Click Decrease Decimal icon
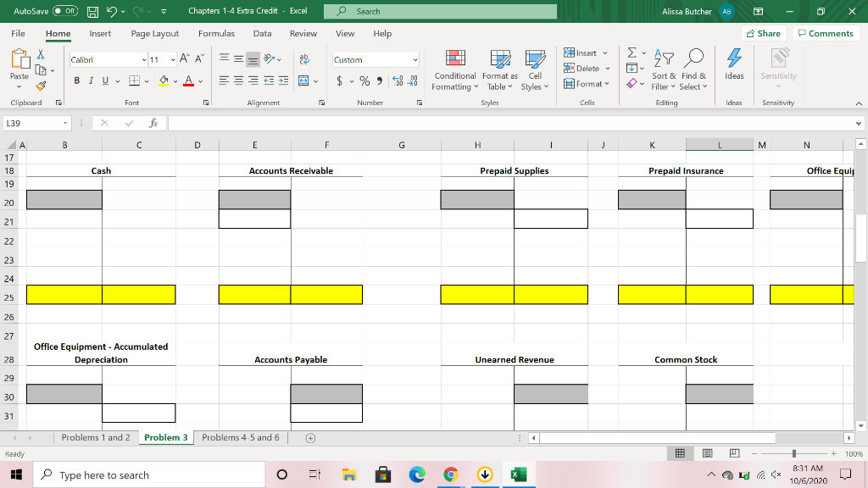The width and height of the screenshot is (868, 488). pyautogui.click(x=413, y=81)
